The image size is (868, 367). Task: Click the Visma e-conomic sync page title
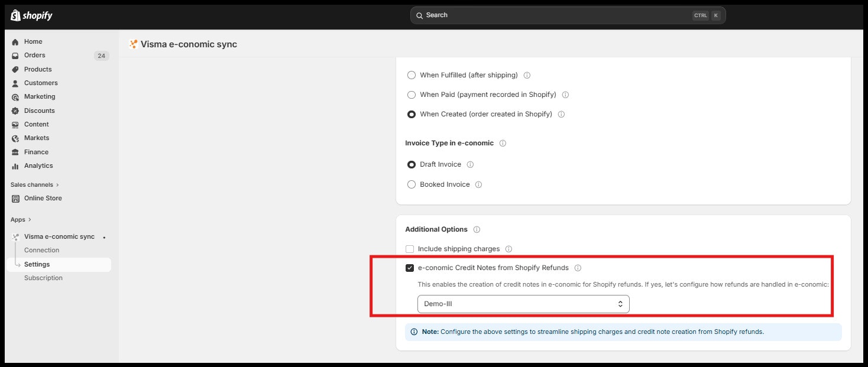(189, 44)
